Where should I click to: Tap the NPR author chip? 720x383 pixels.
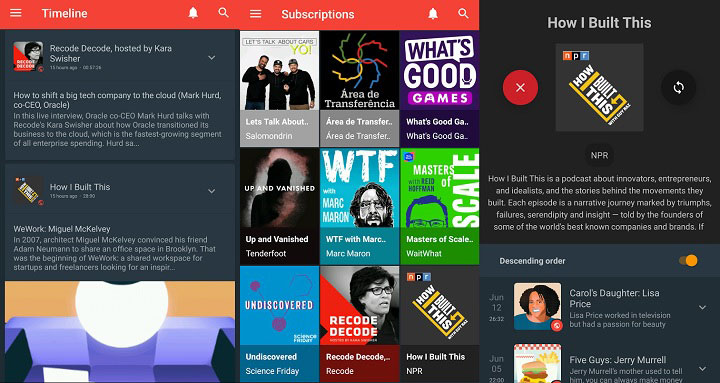tap(599, 156)
